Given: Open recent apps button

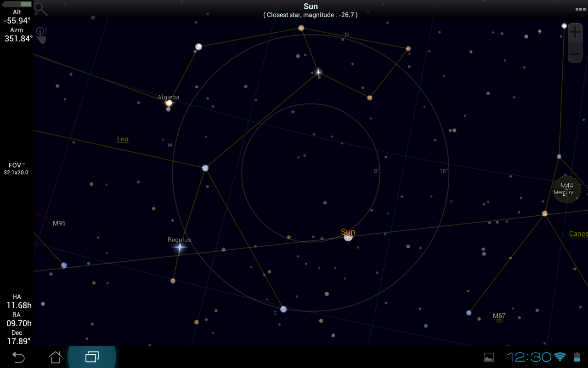Looking at the screenshot, I should point(92,357).
